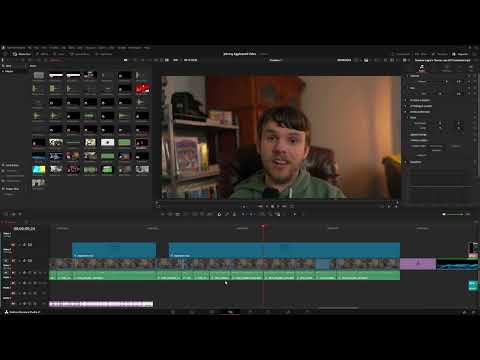
Task: Disable the Video 2 track with its enable icon
Action: (30, 260)
